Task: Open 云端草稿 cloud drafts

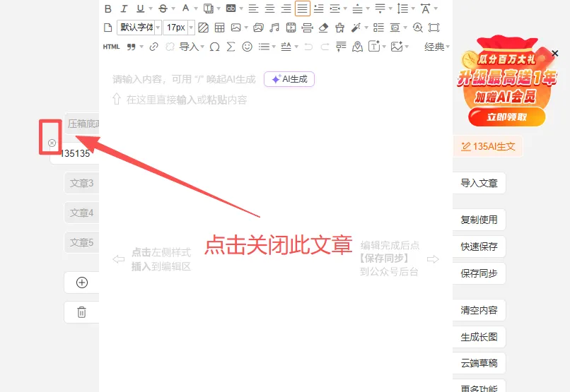Action: pyautogui.click(x=479, y=363)
